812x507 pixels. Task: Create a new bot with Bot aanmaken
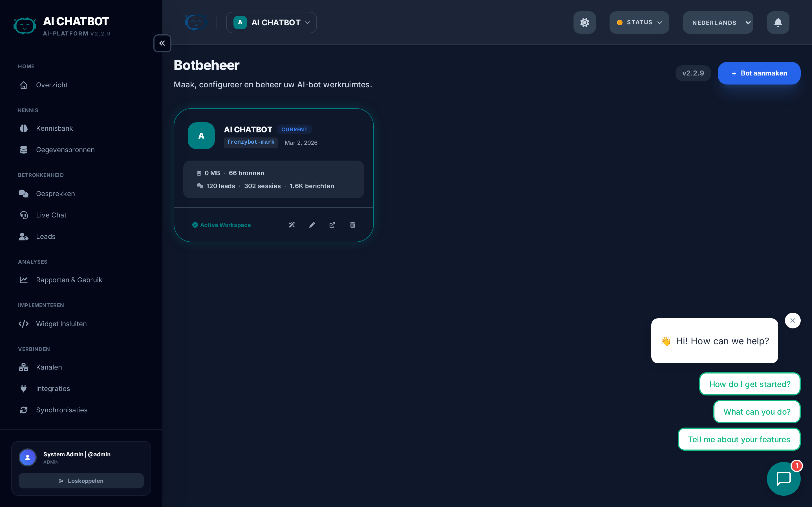pyautogui.click(x=759, y=73)
